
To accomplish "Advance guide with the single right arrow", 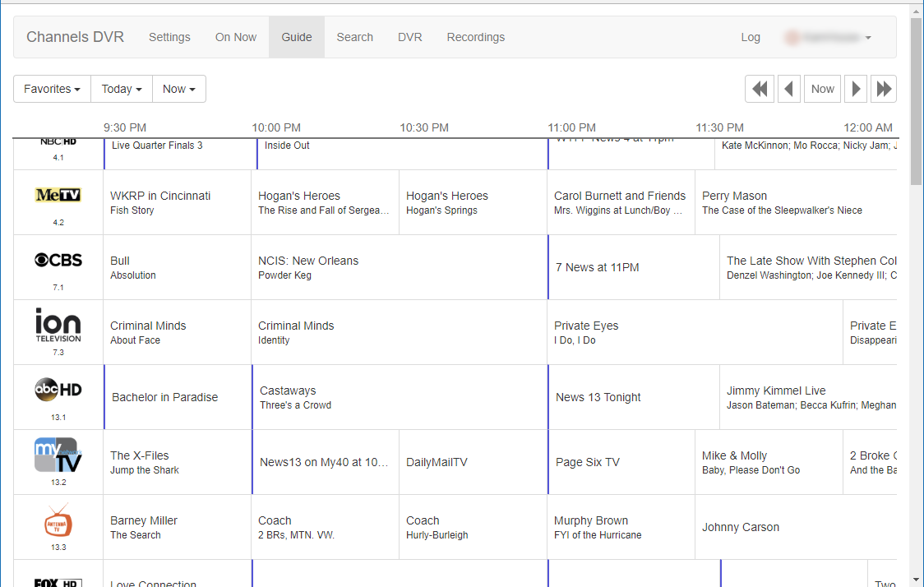I will click(856, 89).
